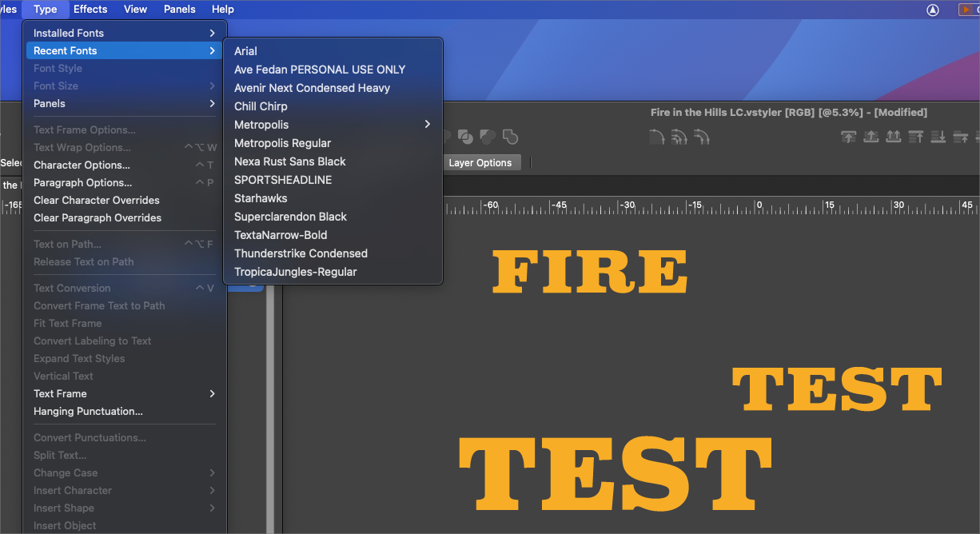Open the Text Frame submenu
The width and height of the screenshot is (980, 534).
[x=124, y=393]
